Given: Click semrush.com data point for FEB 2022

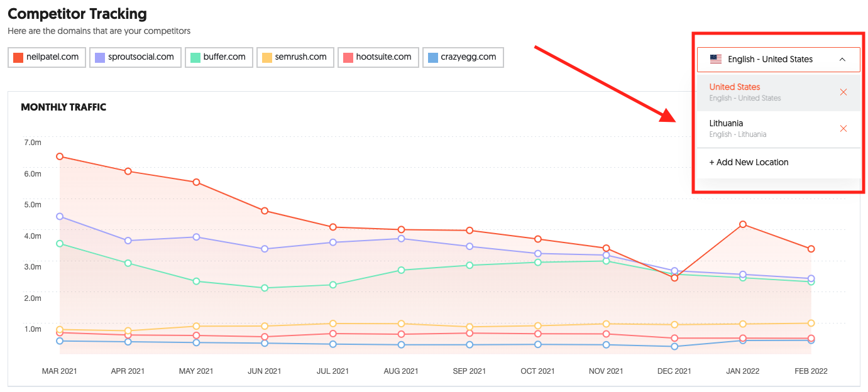Looking at the screenshot, I should pyautogui.click(x=811, y=323).
